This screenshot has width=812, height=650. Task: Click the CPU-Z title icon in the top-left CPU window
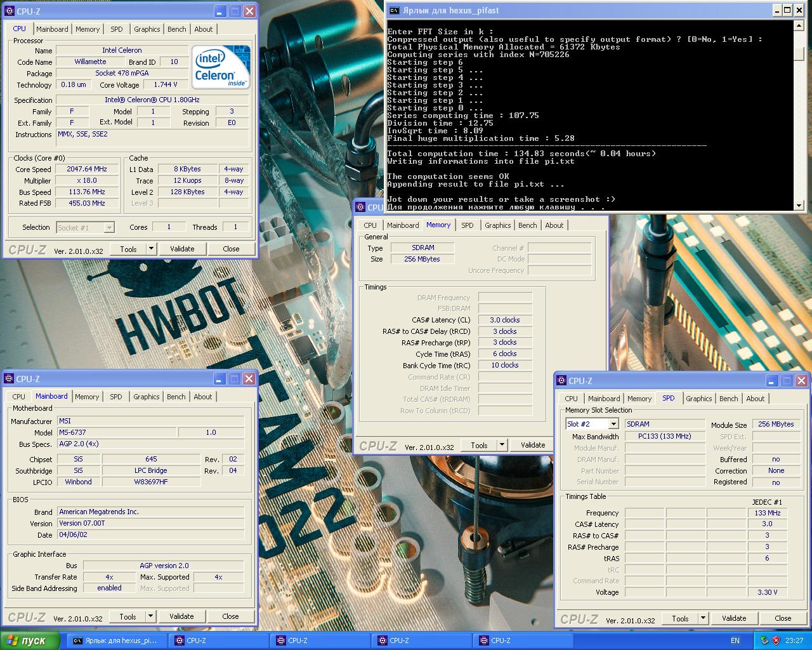coord(9,11)
